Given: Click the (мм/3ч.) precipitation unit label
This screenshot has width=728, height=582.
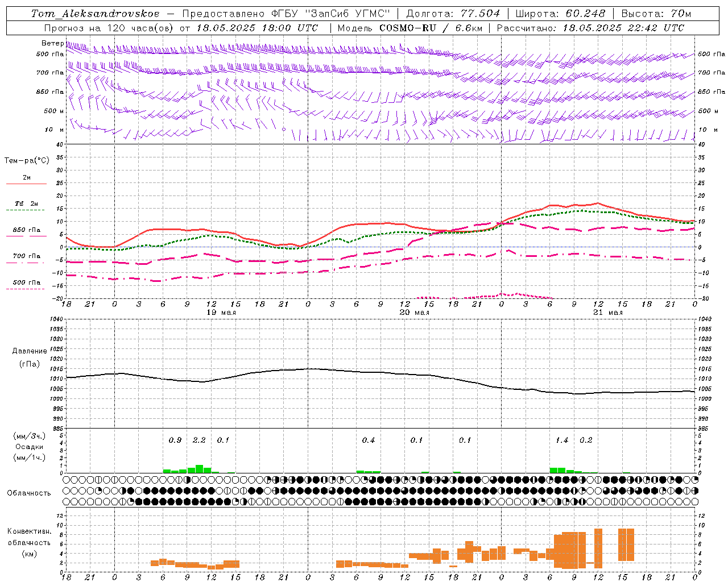Looking at the screenshot, I should 29,436.
